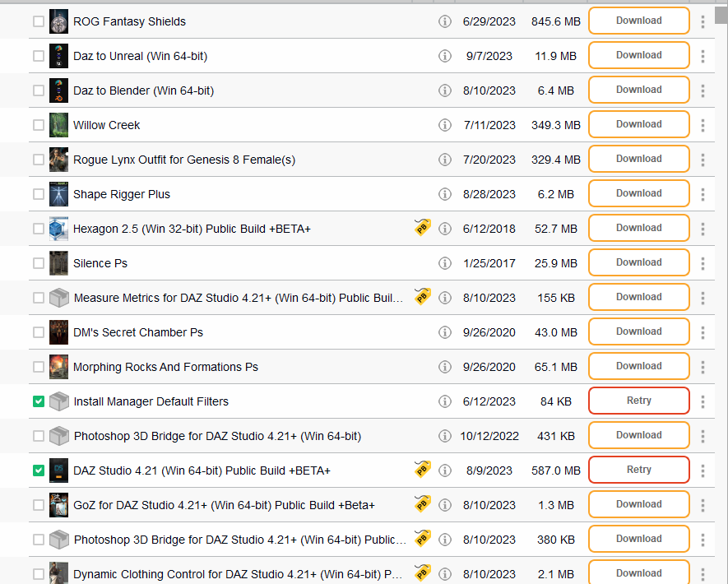Click DAZ Studio 4.21 product thumbnail

click(x=59, y=470)
